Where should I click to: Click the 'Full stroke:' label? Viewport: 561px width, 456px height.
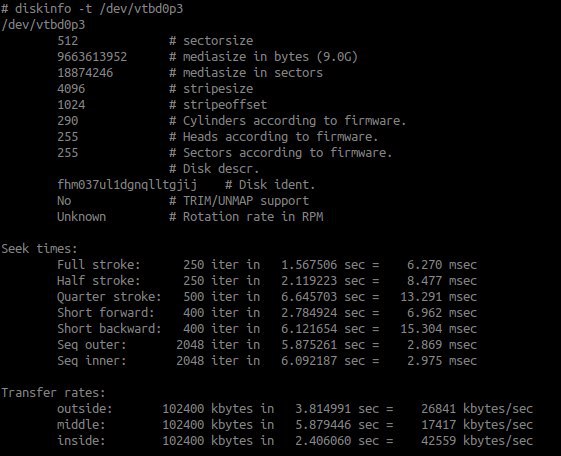click(x=99, y=265)
